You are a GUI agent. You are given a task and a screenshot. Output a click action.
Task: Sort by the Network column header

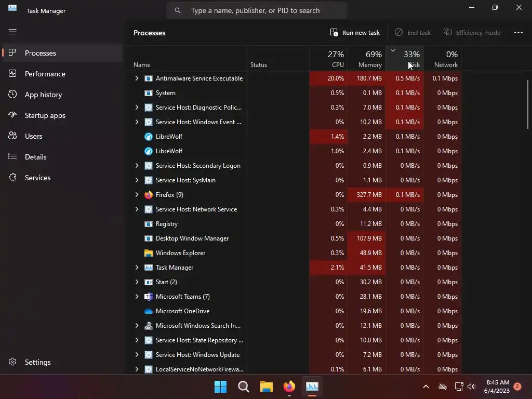442,58
